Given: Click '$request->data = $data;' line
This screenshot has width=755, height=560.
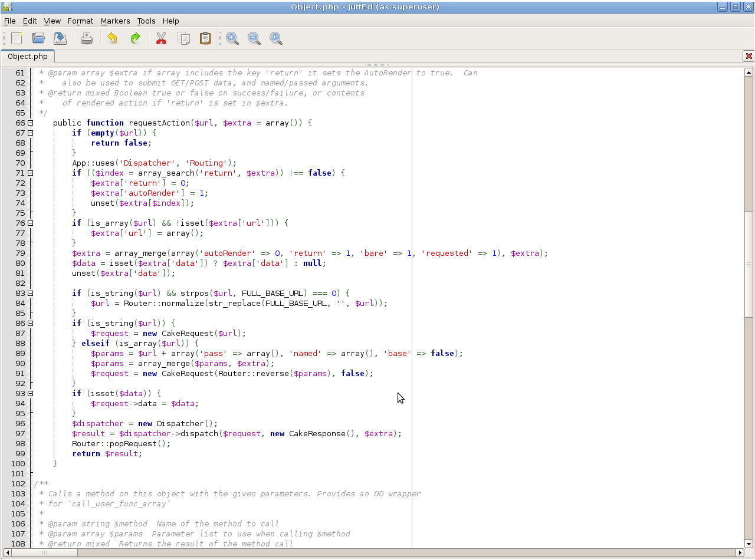Looking at the screenshot, I should click(145, 403).
